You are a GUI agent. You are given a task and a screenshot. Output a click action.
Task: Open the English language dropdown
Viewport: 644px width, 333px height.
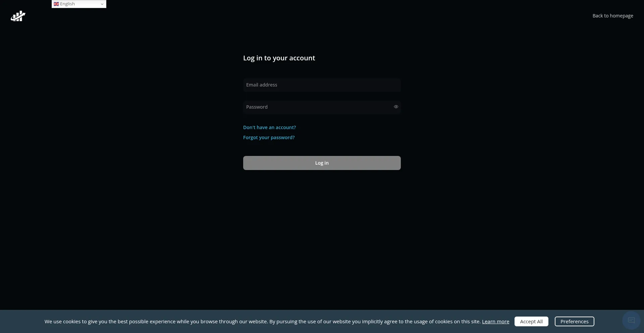(79, 4)
